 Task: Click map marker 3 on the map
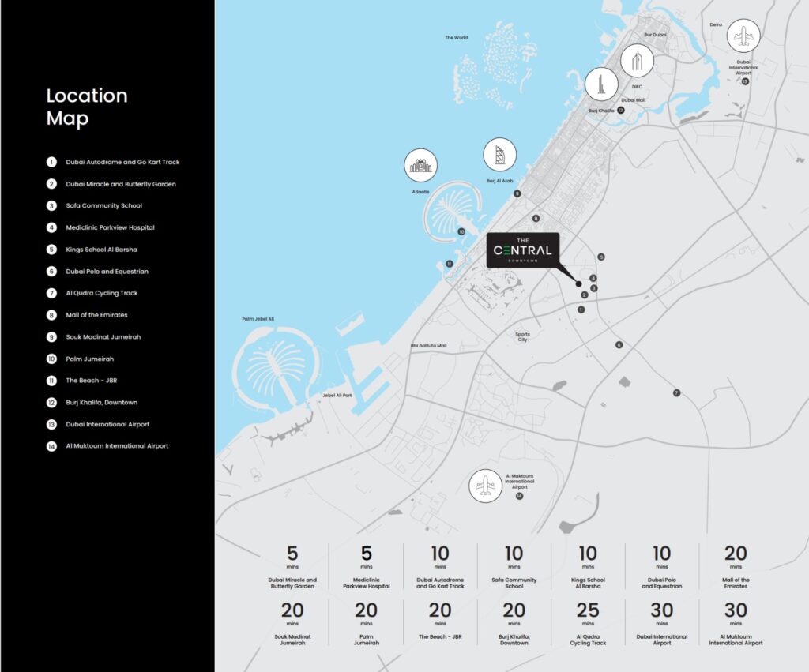pos(594,288)
